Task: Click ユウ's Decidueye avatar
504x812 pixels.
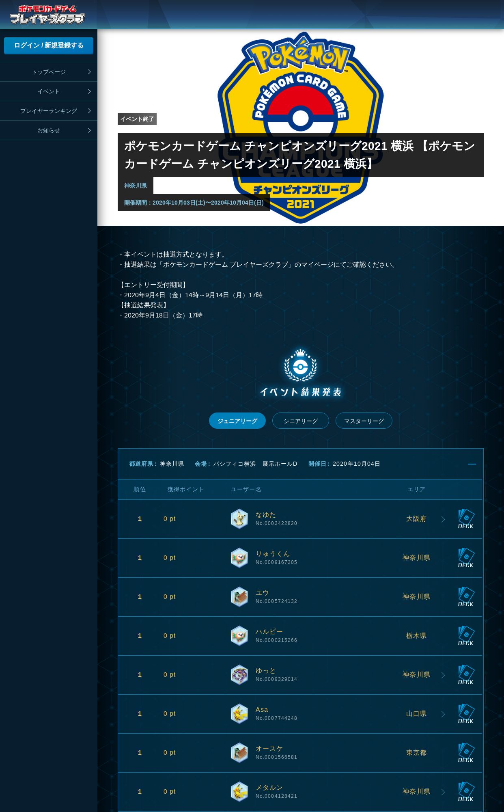Action: tap(239, 597)
